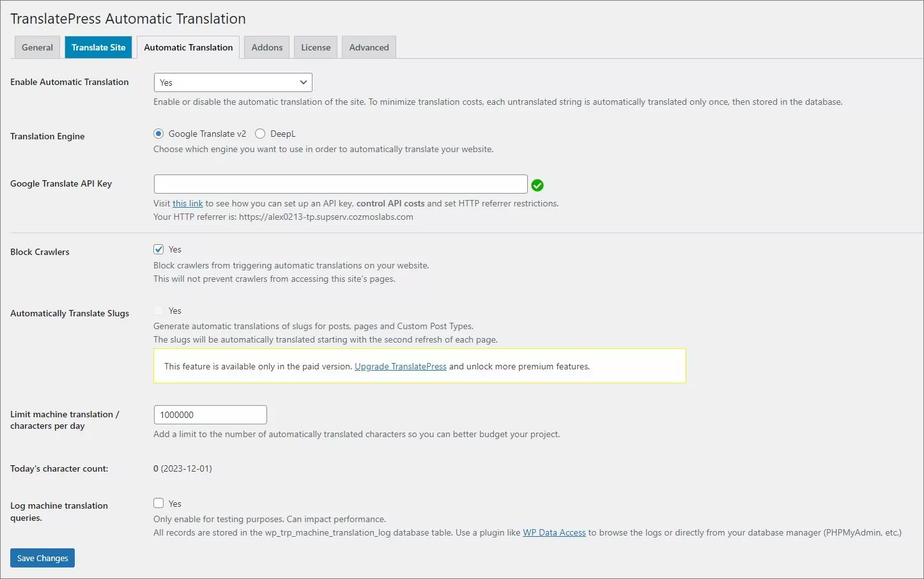Follow the Upgrade TranslatePress link

point(401,366)
